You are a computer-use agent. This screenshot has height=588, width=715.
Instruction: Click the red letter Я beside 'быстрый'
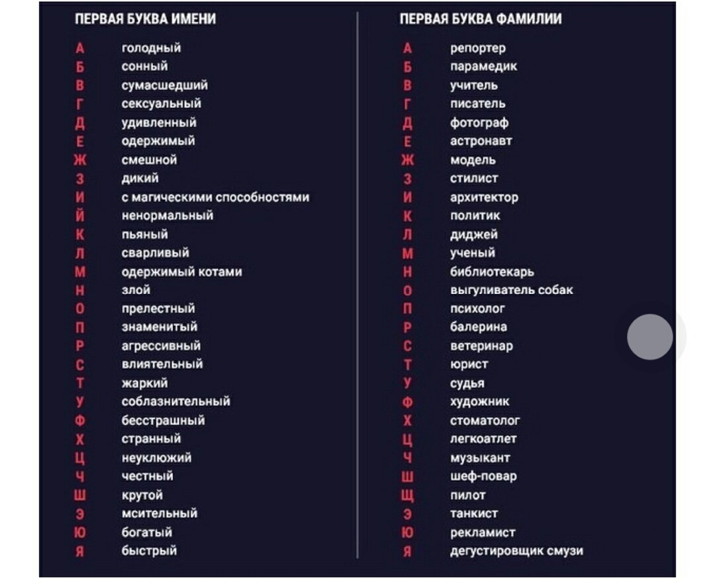pos(80,552)
